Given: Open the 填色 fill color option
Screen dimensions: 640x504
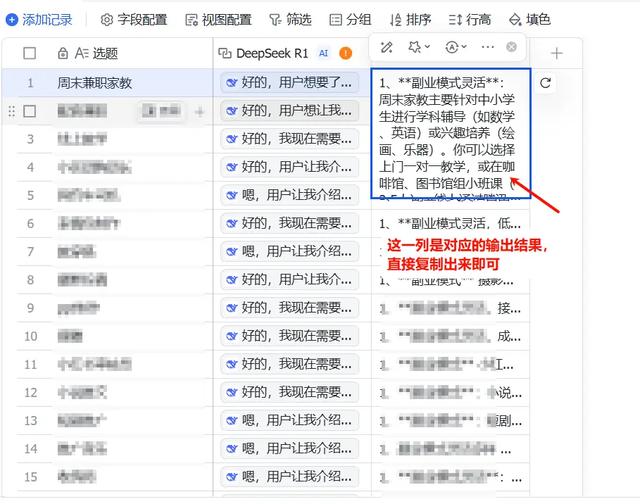Looking at the screenshot, I should [530, 20].
